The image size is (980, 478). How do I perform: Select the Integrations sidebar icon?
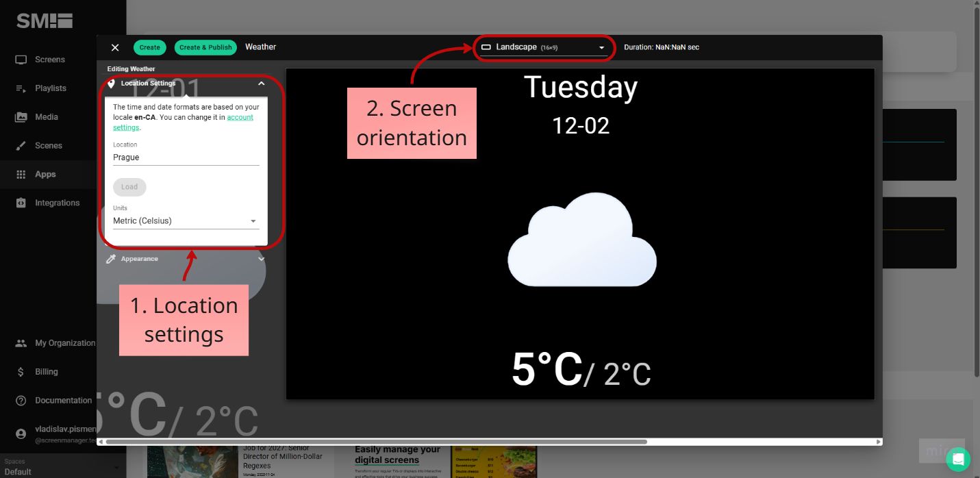(x=58, y=203)
